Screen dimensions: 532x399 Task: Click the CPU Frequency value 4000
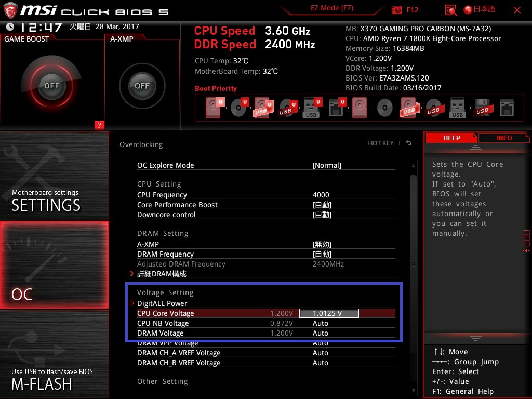point(321,195)
